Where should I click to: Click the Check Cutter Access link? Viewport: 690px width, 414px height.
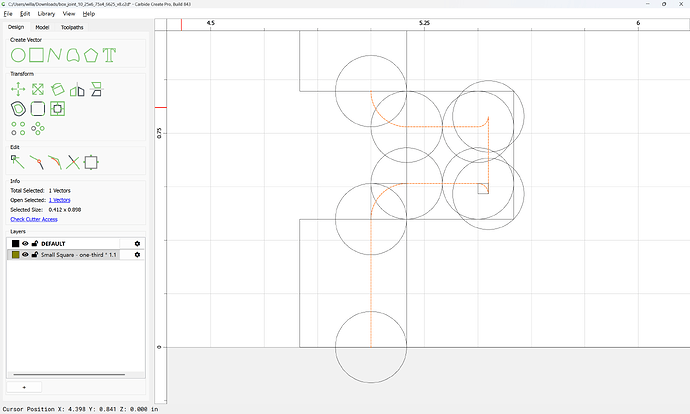pyautogui.click(x=34, y=219)
